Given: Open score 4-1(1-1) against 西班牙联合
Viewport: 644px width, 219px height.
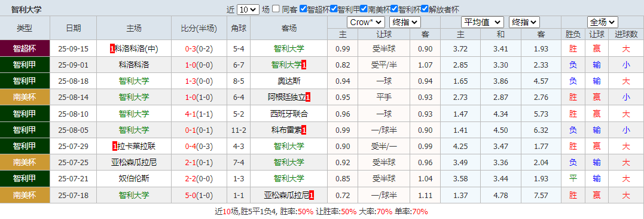Looking at the screenshot, I should pyautogui.click(x=199, y=114).
